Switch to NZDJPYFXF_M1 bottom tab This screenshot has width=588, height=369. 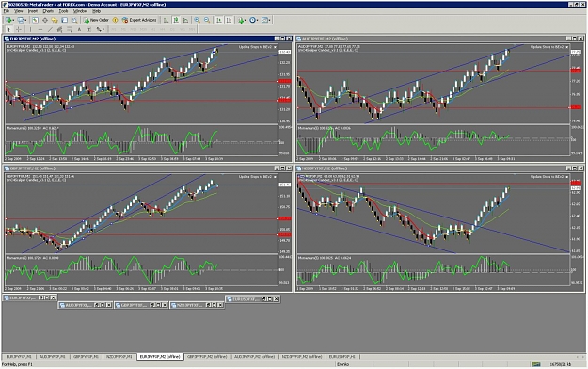click(x=119, y=356)
